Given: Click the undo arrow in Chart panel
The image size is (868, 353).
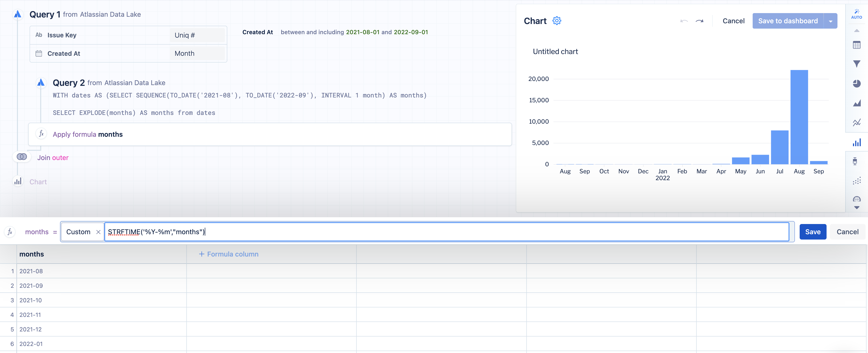Looking at the screenshot, I should click(x=684, y=21).
